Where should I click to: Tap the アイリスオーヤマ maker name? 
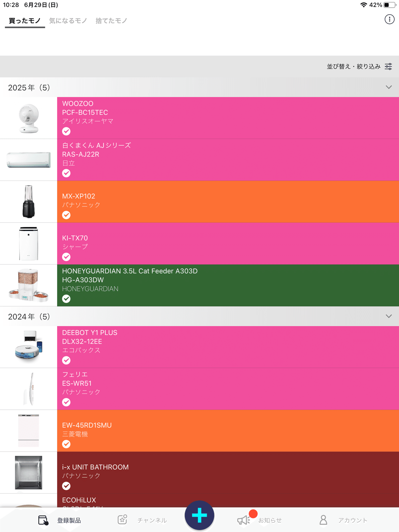point(88,121)
